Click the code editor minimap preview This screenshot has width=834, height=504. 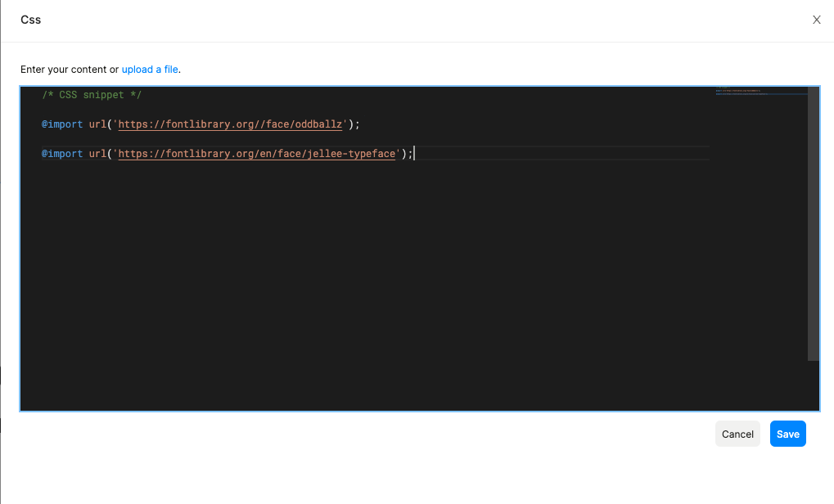pyautogui.click(x=760, y=92)
